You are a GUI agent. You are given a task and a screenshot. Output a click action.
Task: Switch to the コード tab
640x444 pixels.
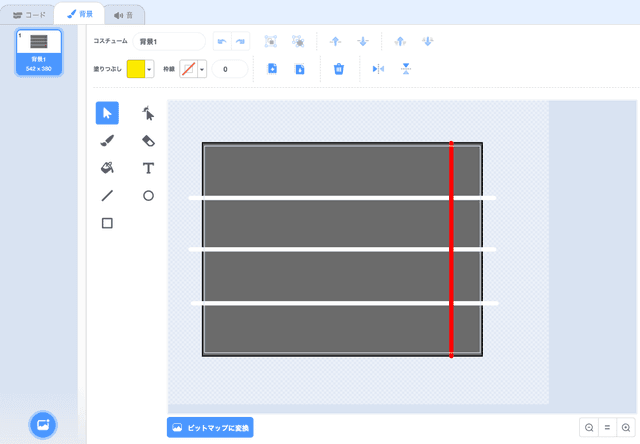pos(28,14)
